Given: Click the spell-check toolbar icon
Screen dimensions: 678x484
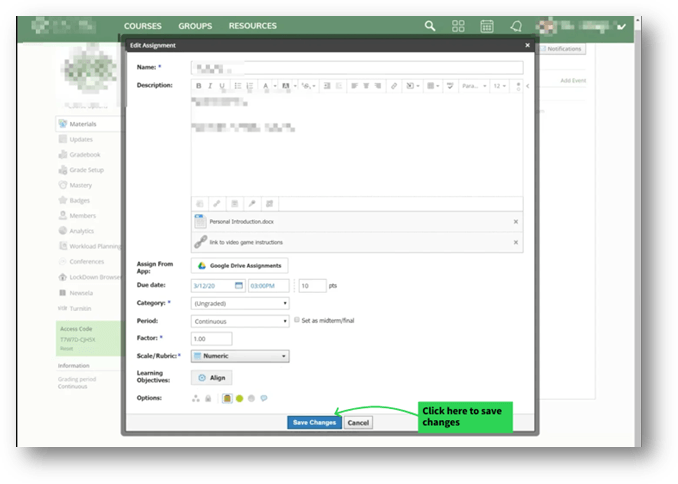Looking at the screenshot, I should (x=450, y=86).
